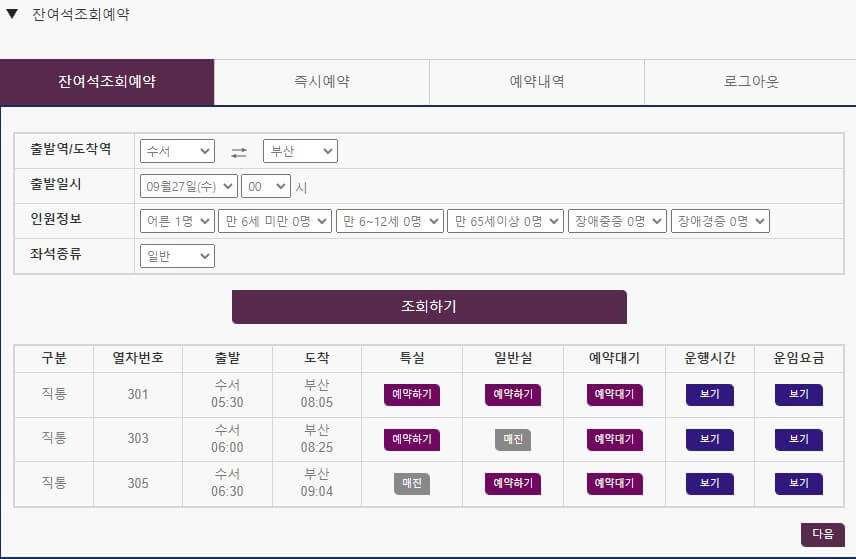Reserve 일반실 seat on train 305
The width and height of the screenshot is (856, 559).
(x=513, y=484)
